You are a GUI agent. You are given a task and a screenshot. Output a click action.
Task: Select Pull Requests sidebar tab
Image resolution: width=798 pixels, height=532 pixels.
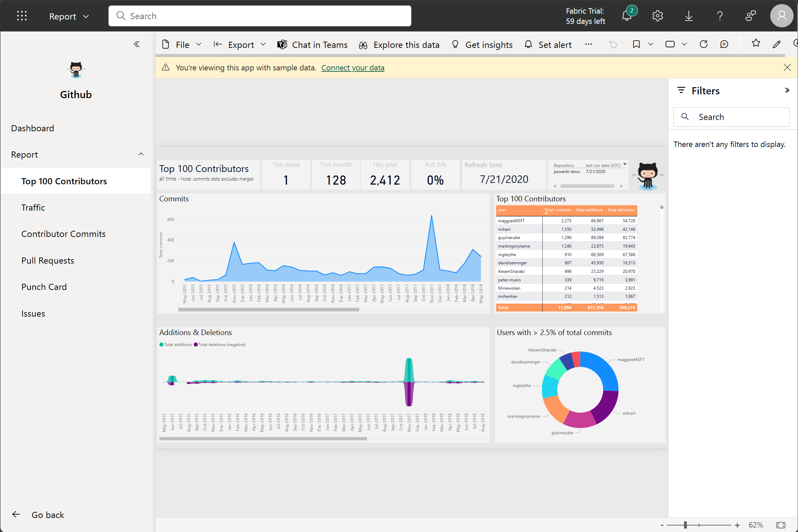(48, 260)
